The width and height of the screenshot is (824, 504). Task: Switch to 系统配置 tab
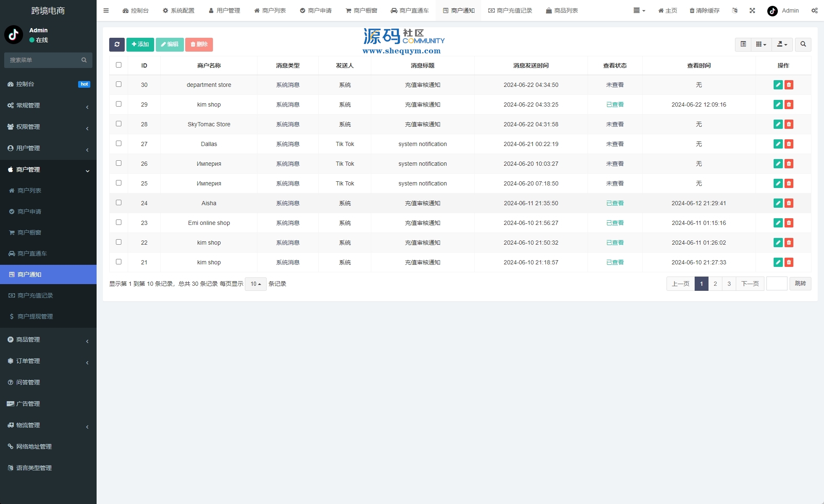click(x=178, y=10)
